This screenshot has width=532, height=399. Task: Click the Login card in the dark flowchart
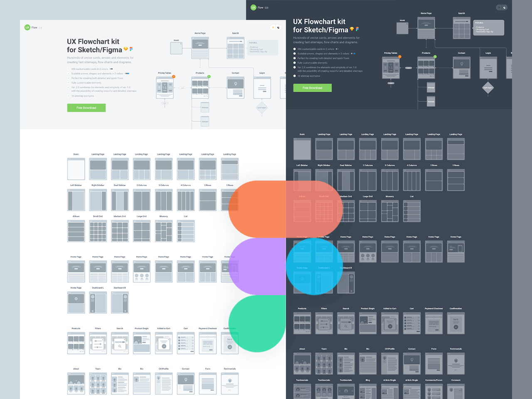(488, 67)
